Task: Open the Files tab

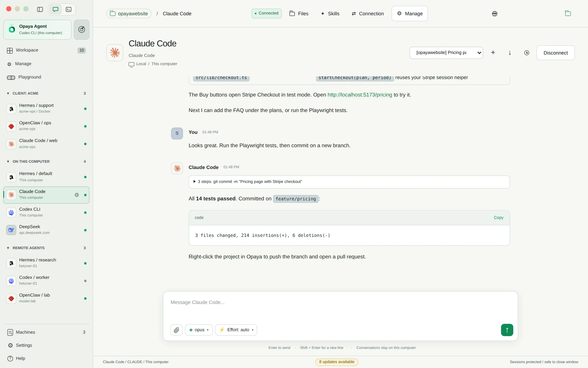Action: click(299, 14)
